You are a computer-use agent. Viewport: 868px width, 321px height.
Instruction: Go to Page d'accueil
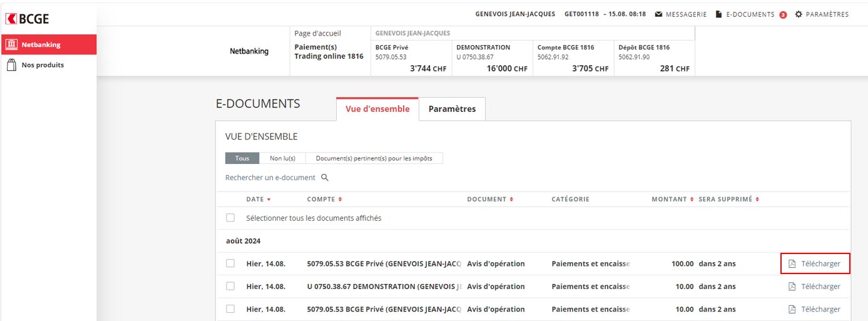[318, 33]
